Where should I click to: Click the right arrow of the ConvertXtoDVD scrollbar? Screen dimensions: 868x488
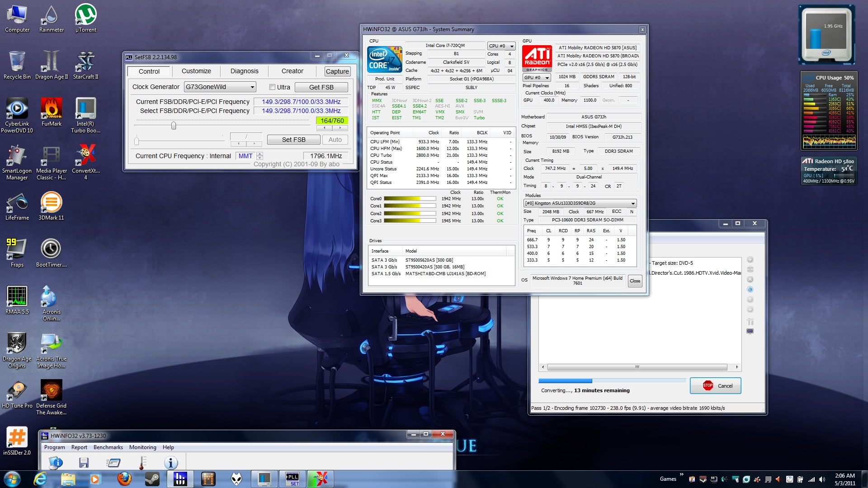tap(737, 367)
